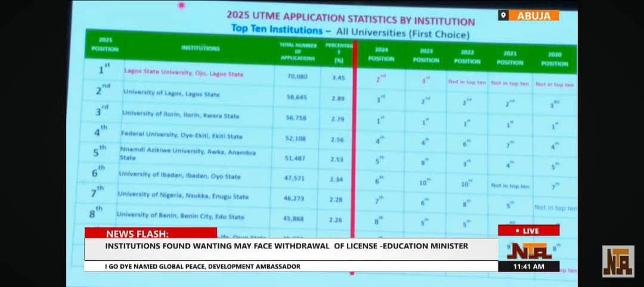Select the Lagos State University row name

(x=184, y=73)
